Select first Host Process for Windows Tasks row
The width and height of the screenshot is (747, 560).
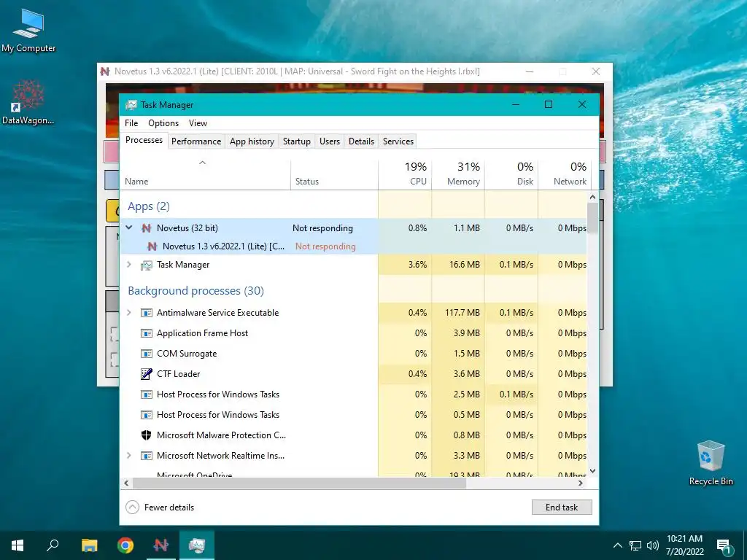click(x=353, y=394)
